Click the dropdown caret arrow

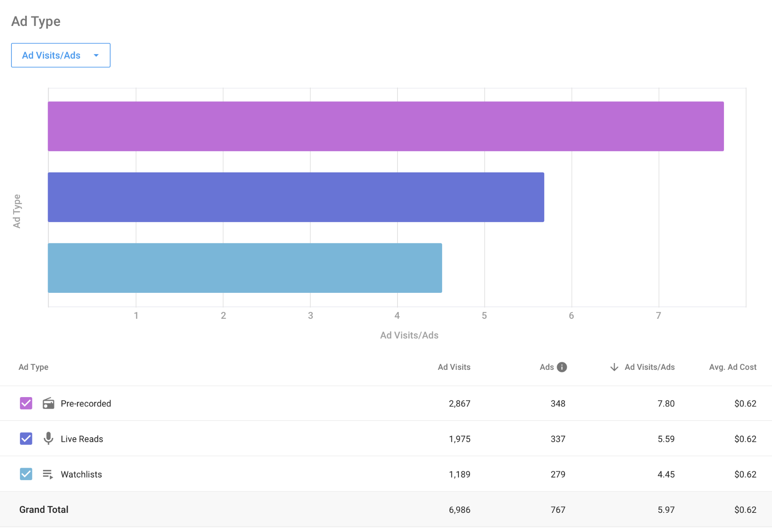pos(96,55)
